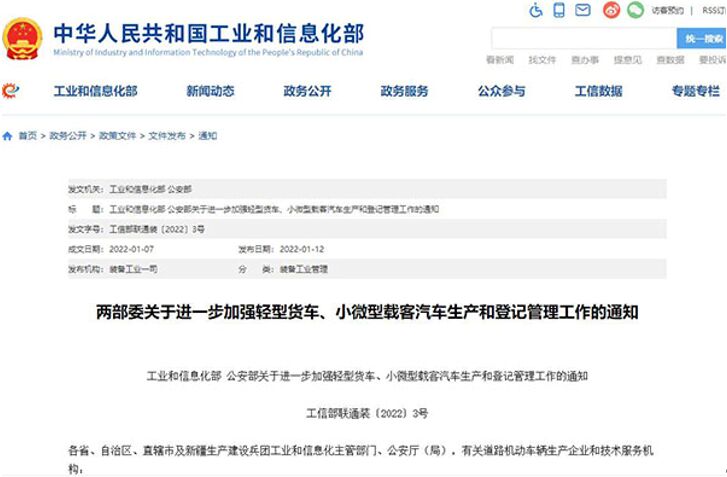Click the 发布日期 value 2022-01-12
Screen dimensions: 727x477
tap(302, 249)
